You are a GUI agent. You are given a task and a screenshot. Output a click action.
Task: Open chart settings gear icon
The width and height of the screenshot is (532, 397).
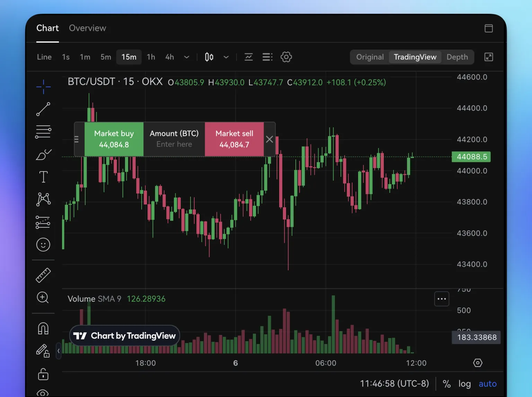[286, 57]
